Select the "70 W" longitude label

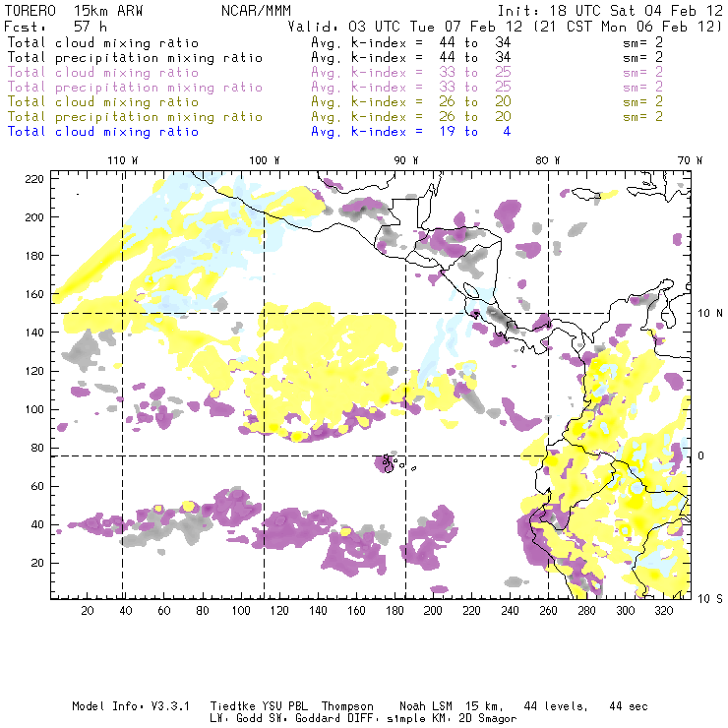690,160
